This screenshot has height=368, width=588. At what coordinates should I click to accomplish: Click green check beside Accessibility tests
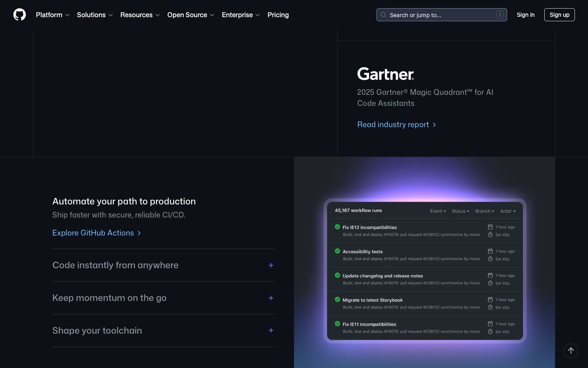[x=337, y=251]
